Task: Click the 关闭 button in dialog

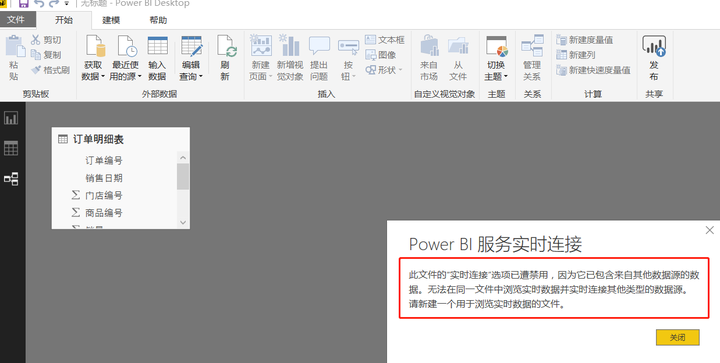Action: tap(678, 337)
